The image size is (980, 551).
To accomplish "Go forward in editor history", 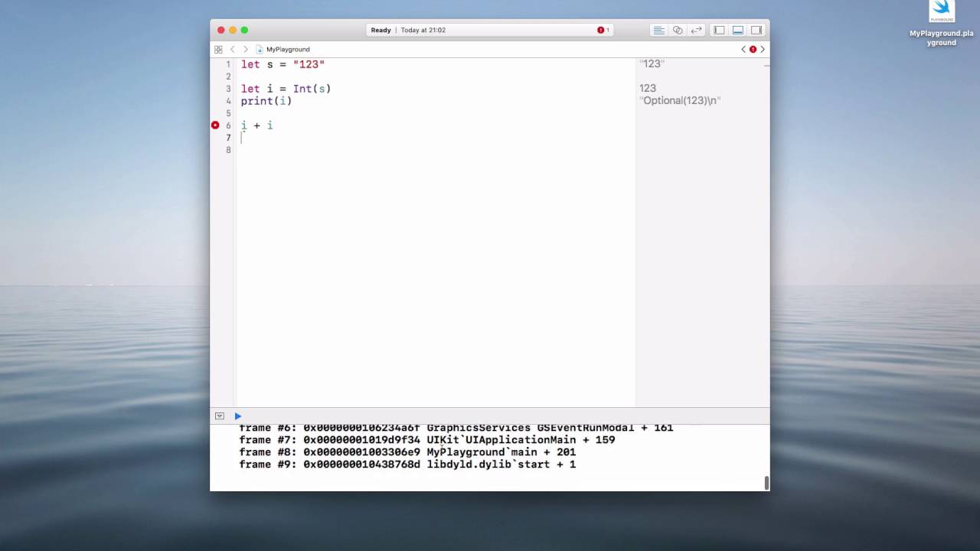I will pyautogui.click(x=245, y=49).
